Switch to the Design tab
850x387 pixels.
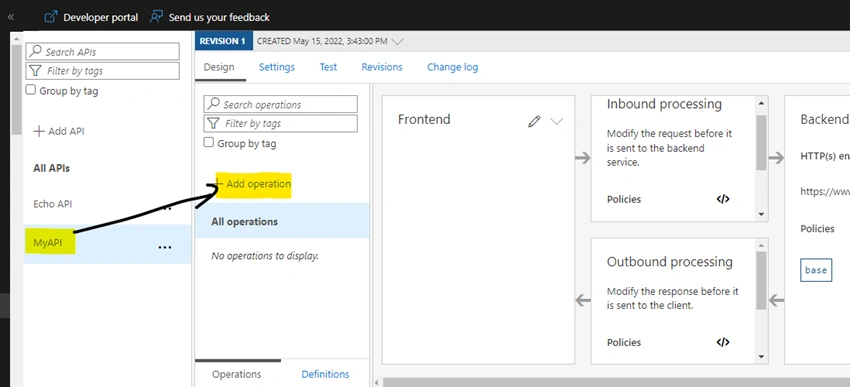(219, 67)
